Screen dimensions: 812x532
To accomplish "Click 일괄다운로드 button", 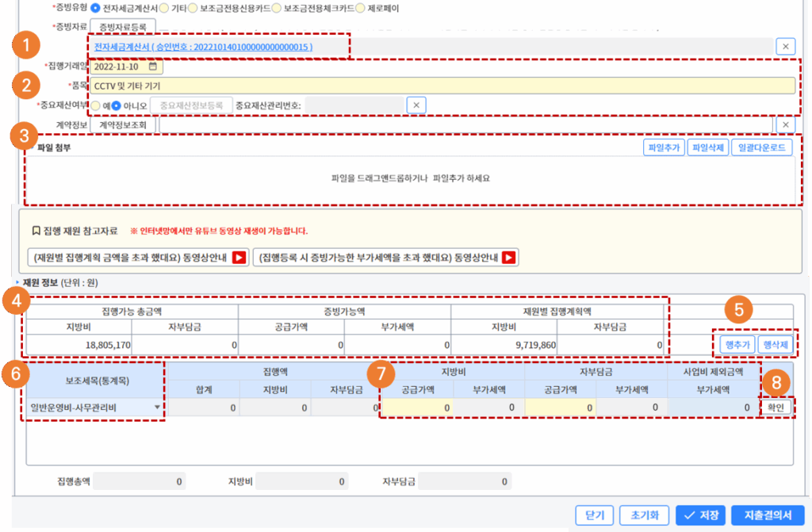I will point(761,147).
